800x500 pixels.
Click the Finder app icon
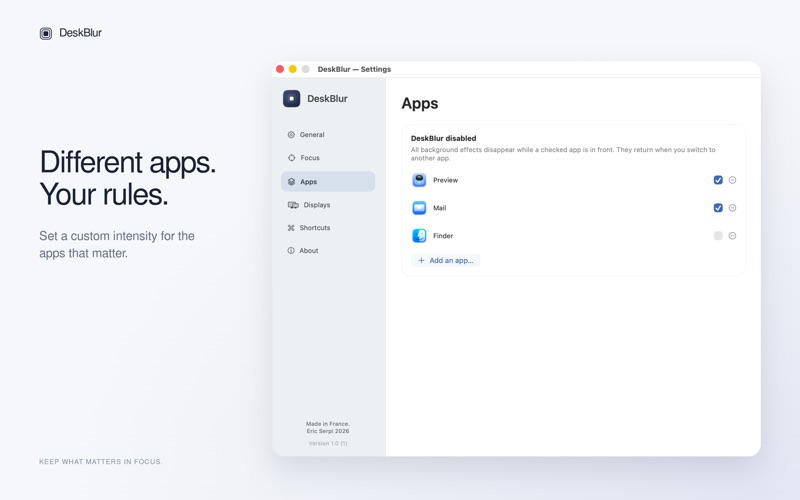pos(419,236)
